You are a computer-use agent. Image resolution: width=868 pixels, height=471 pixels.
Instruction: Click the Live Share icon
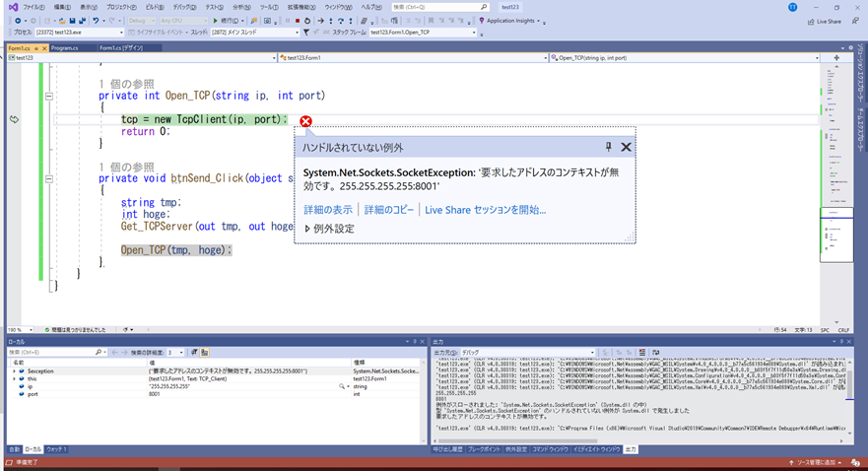(x=811, y=22)
